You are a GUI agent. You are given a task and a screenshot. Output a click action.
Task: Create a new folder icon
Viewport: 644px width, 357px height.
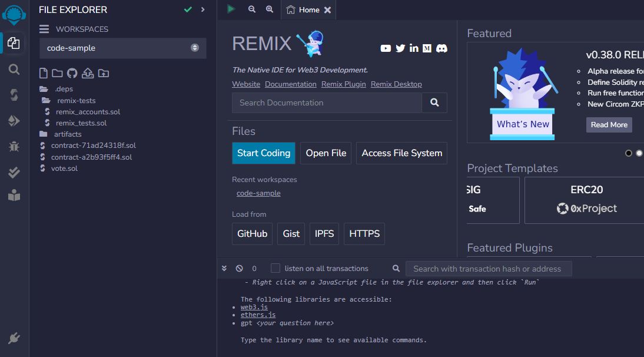click(57, 73)
